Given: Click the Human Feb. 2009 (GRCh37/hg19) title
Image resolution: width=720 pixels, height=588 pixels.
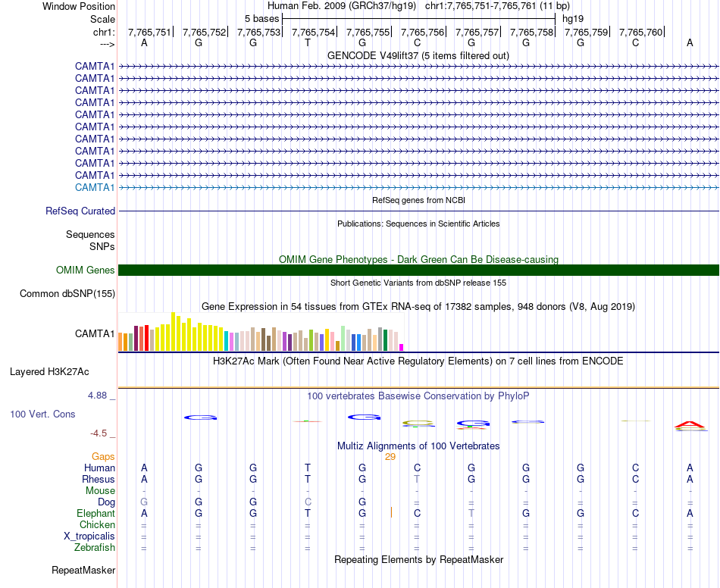Looking at the screenshot, I should click(x=342, y=6).
